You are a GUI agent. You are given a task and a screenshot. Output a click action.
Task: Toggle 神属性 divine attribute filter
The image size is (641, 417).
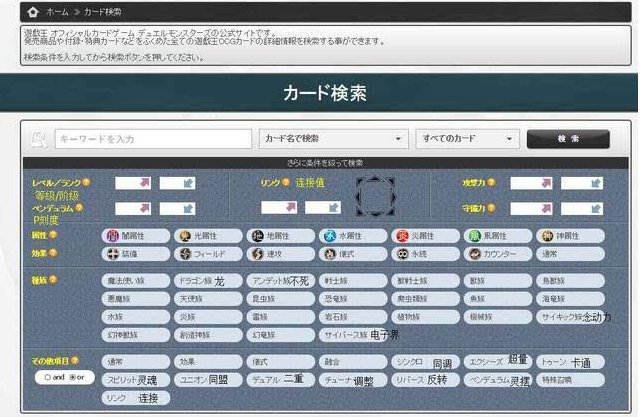[x=570, y=236]
